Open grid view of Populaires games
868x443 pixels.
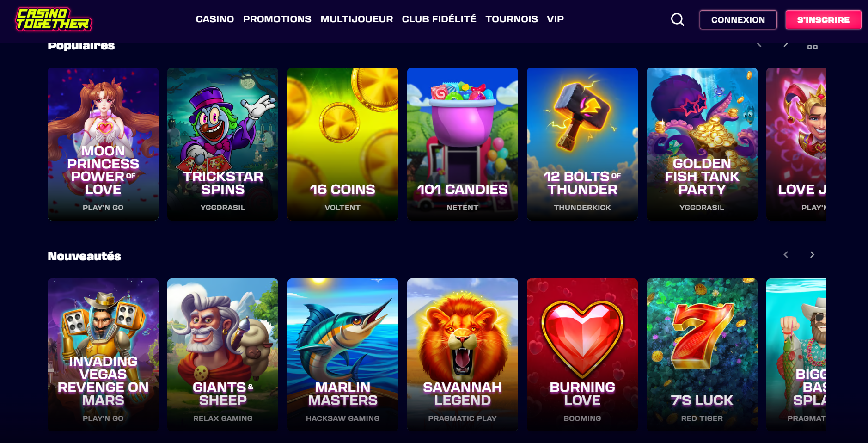click(x=812, y=45)
